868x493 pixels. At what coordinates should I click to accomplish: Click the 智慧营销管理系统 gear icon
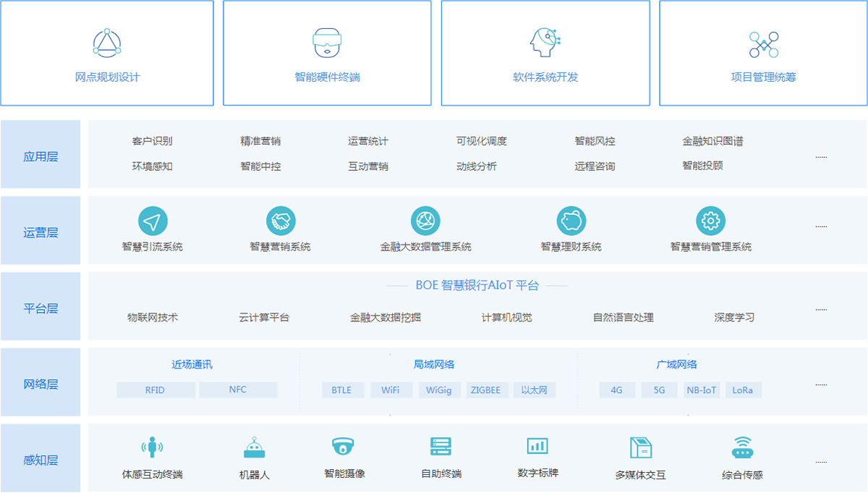[710, 221]
